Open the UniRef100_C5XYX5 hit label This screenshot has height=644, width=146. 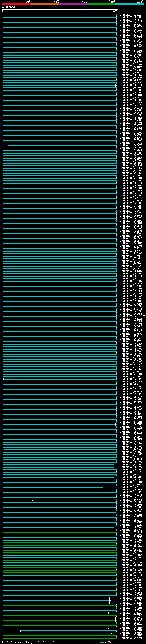131,30
